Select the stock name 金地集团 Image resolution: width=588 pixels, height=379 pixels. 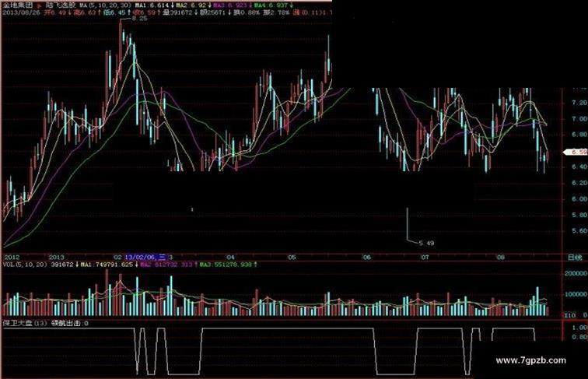point(18,5)
